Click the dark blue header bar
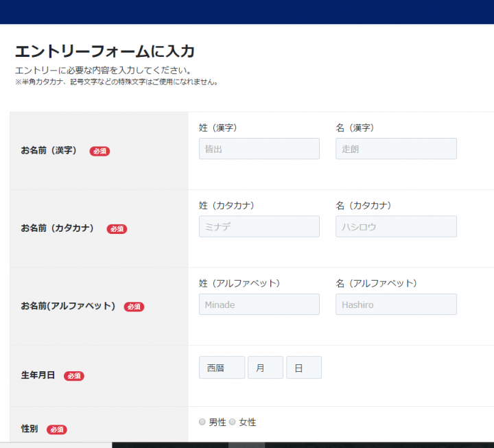 click(247, 12)
